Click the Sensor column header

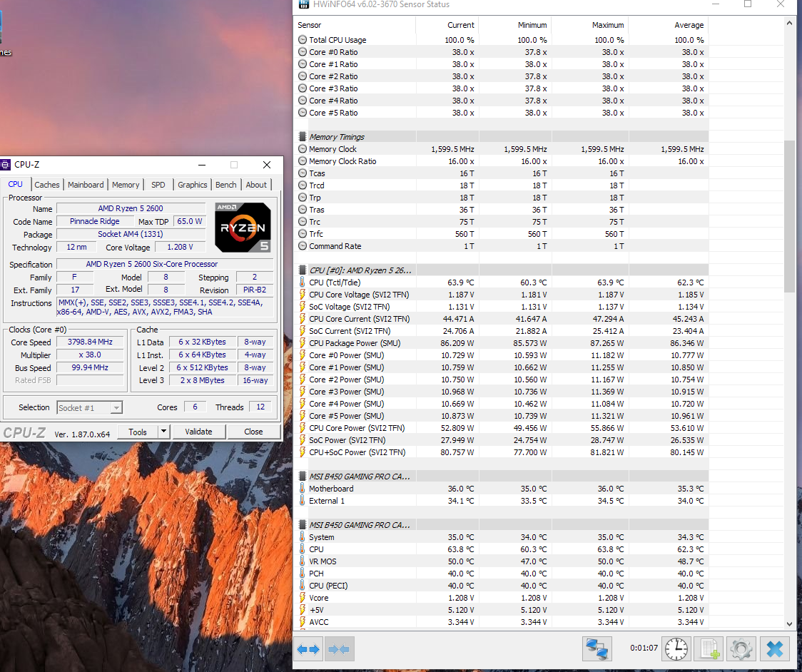[355, 25]
